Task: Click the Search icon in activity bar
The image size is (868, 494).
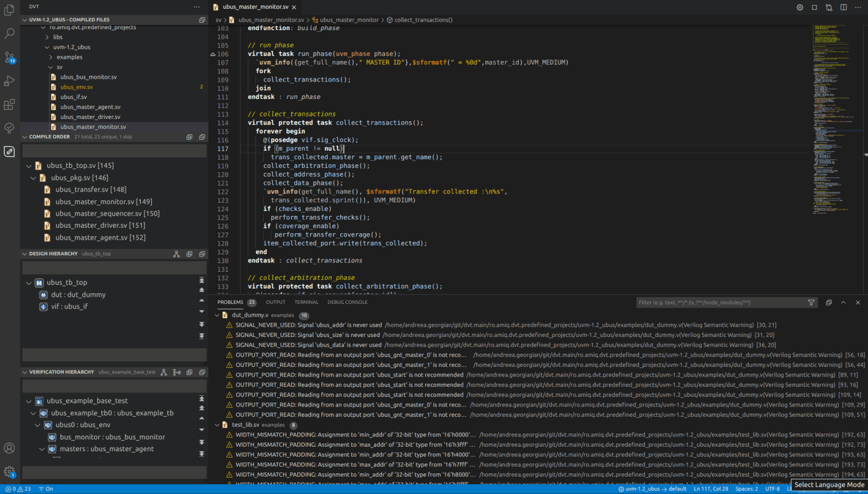Action: 9,34
